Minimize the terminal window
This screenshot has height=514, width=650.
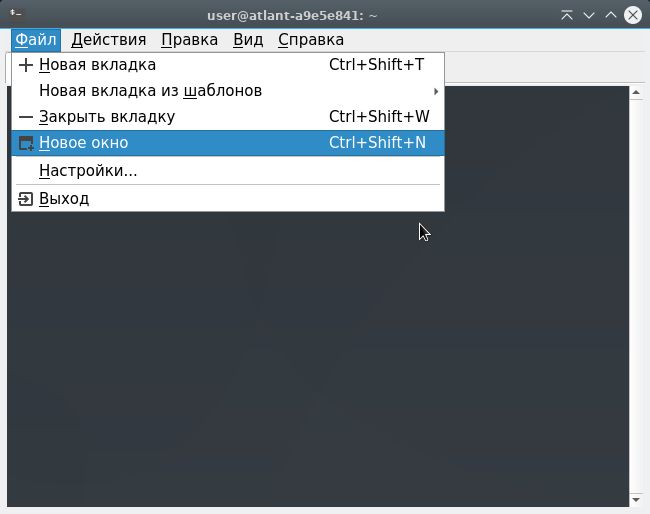[589, 15]
